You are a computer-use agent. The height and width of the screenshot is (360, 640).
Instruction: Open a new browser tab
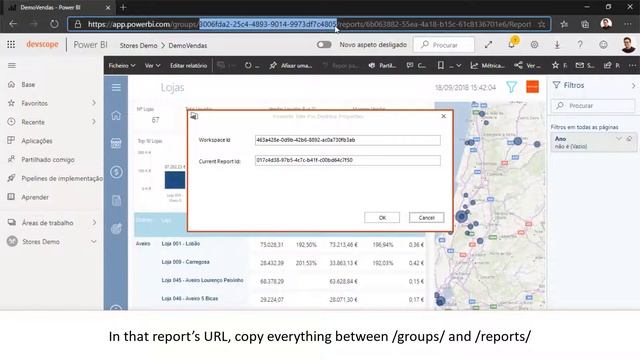point(123,7)
